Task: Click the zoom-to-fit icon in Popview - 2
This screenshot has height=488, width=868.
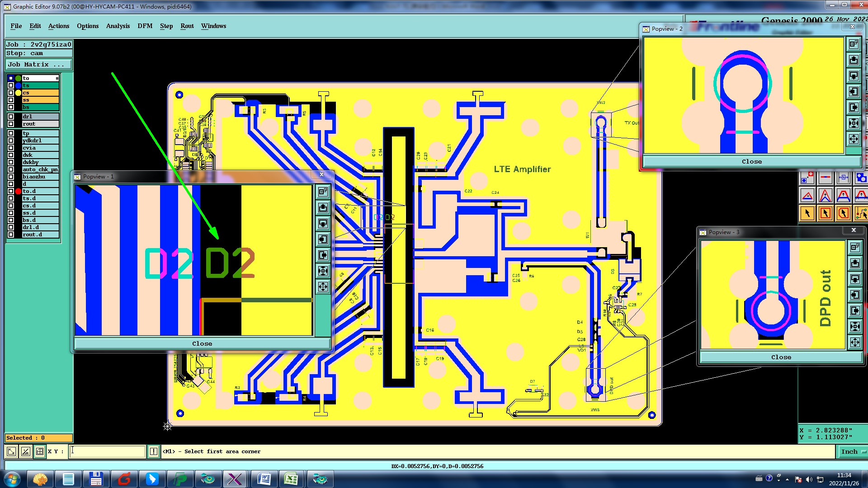Action: (x=854, y=123)
